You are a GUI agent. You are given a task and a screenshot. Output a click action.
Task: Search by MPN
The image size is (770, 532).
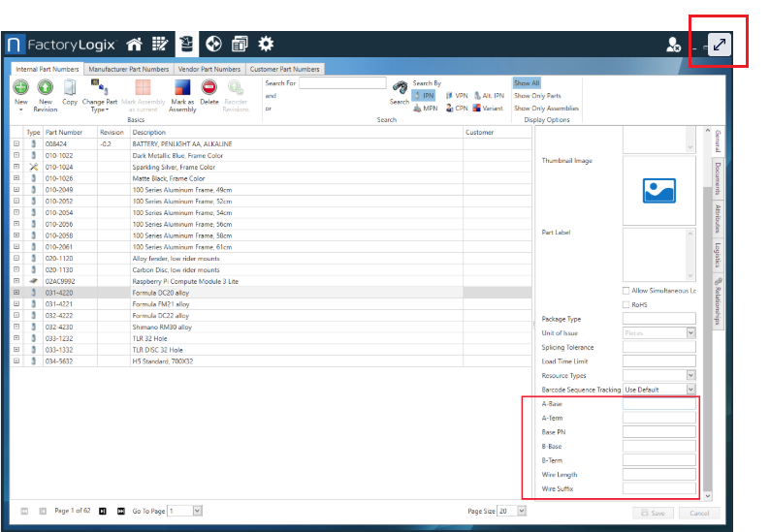(426, 108)
